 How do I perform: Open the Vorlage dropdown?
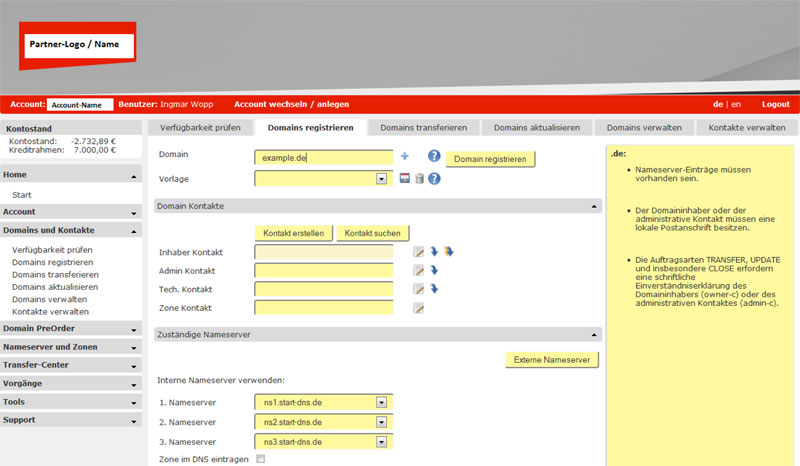point(381,179)
